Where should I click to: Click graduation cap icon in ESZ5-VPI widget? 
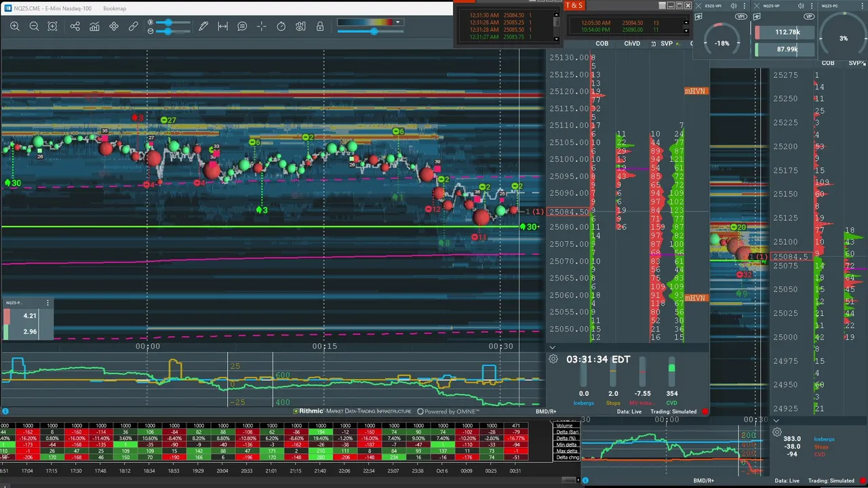(699, 15)
